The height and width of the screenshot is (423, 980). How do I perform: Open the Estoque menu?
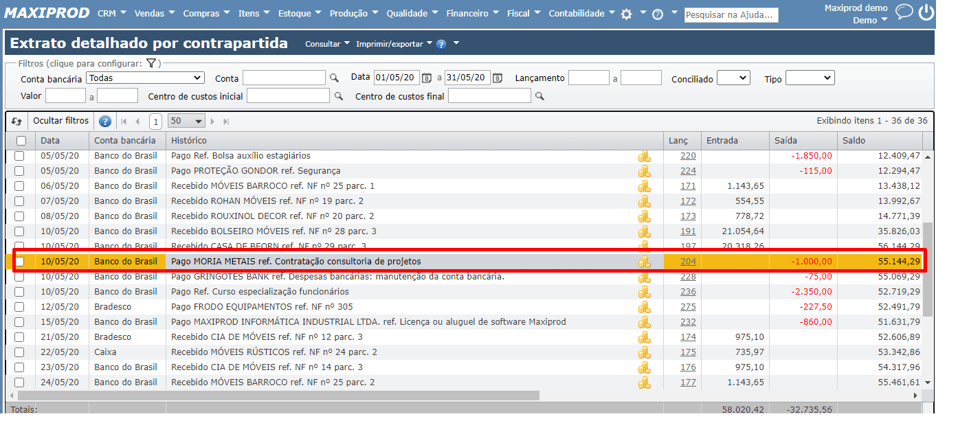click(300, 14)
